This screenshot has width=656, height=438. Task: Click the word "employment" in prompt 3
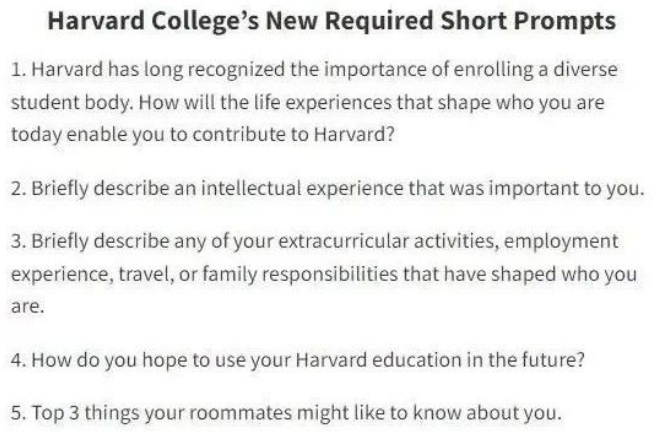tap(561, 241)
